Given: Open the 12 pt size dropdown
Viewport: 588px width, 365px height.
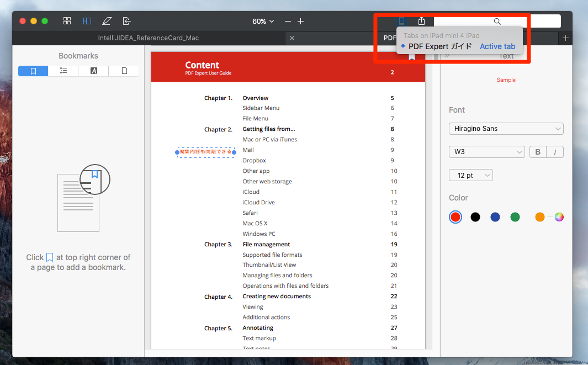Looking at the screenshot, I should pyautogui.click(x=471, y=175).
